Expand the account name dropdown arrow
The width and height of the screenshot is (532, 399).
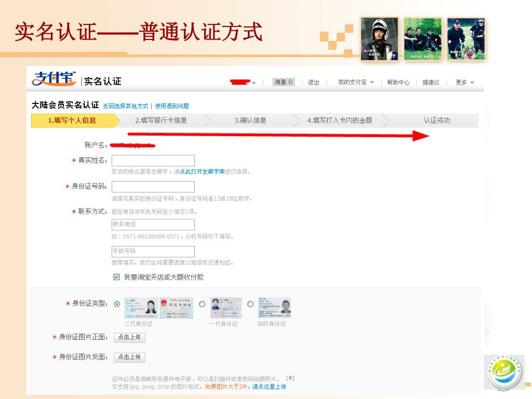point(254,83)
